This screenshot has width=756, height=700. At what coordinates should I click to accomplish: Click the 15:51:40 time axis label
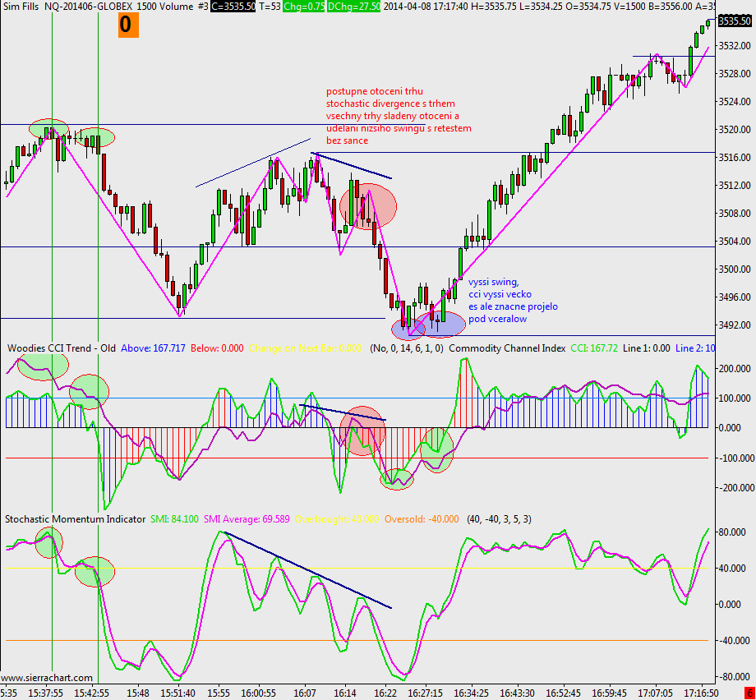tap(178, 693)
